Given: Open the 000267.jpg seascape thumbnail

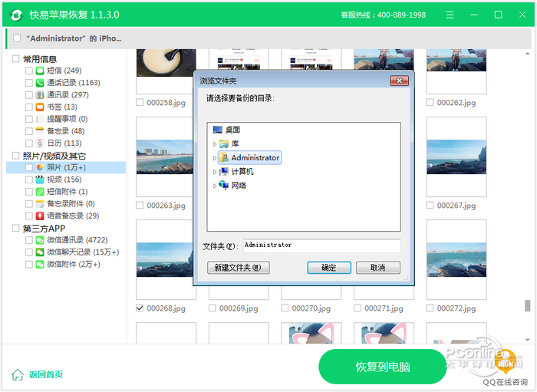Looking at the screenshot, I should pyautogui.click(x=456, y=156).
